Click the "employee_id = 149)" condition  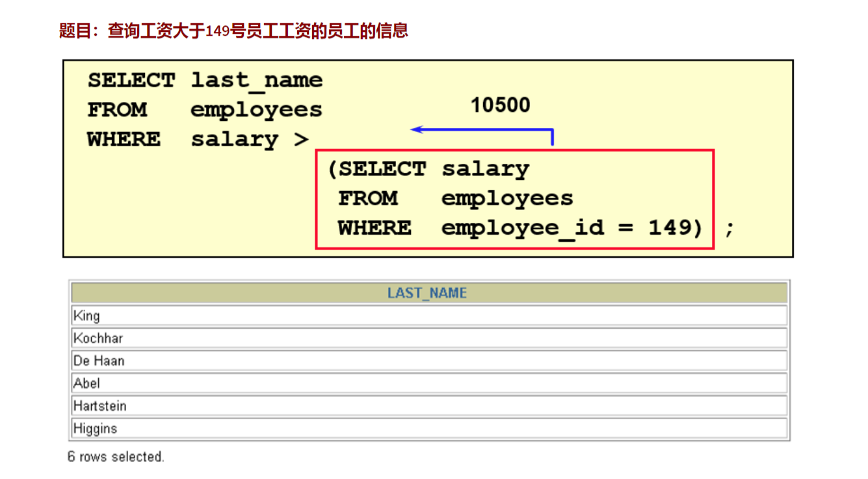coord(572,228)
